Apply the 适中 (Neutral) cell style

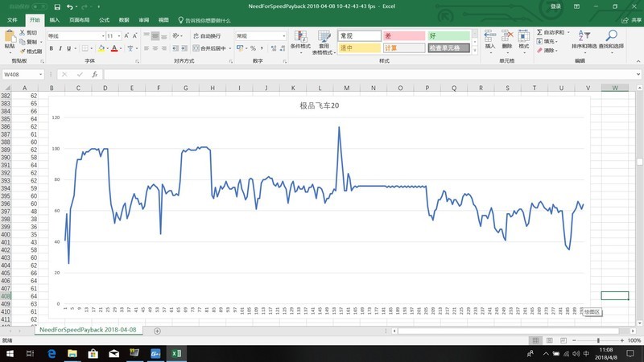(x=359, y=48)
